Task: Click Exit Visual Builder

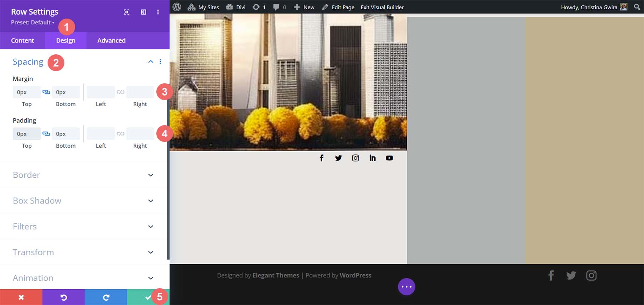Action: (382, 7)
